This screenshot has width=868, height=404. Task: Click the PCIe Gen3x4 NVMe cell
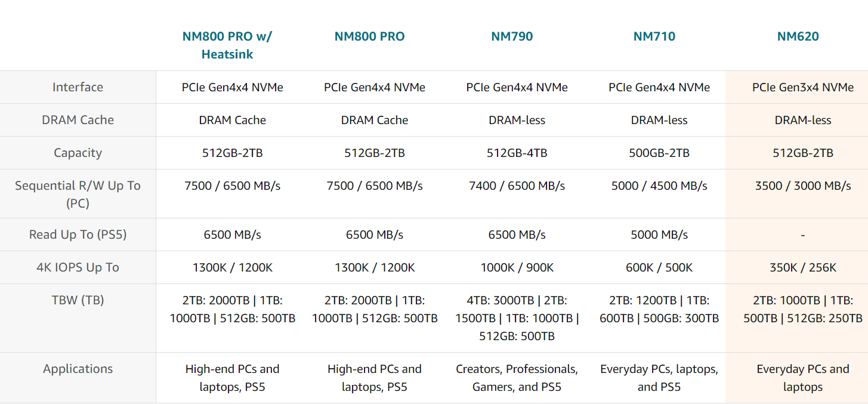pos(802,87)
